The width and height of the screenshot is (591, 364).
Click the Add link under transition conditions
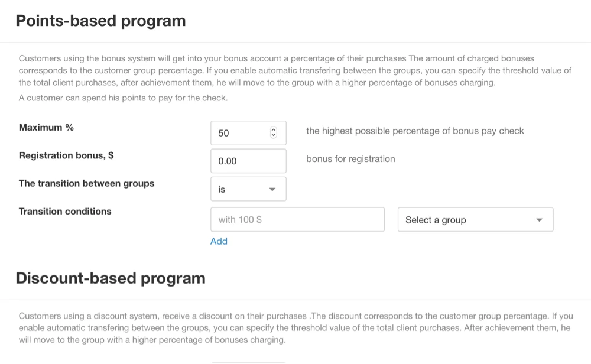coord(219,241)
